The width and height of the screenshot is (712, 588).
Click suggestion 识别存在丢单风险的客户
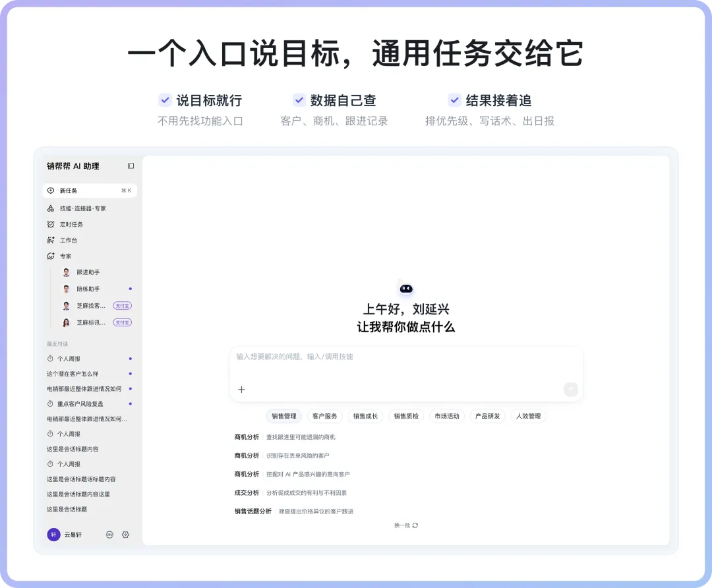(x=297, y=456)
